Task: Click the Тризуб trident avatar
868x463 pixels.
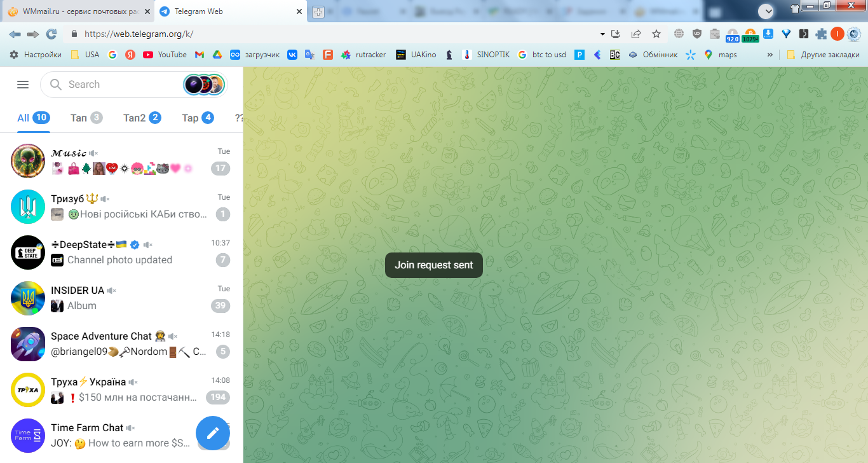Action: [28, 207]
